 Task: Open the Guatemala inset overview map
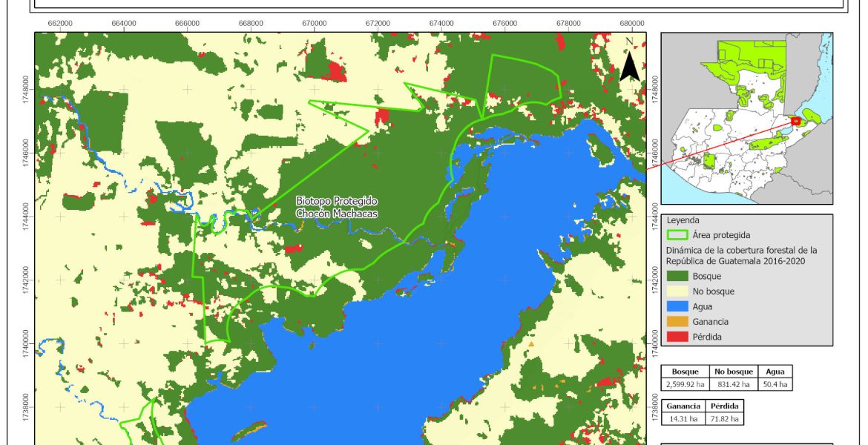pyautogui.click(x=747, y=118)
